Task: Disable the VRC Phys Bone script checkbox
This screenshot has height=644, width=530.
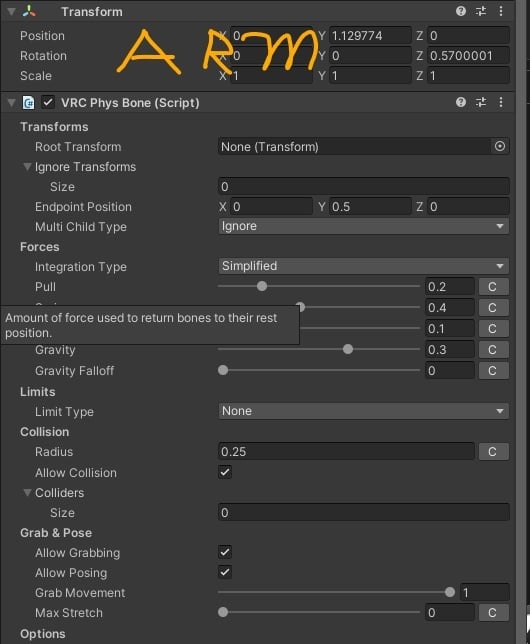Action: tap(48, 102)
